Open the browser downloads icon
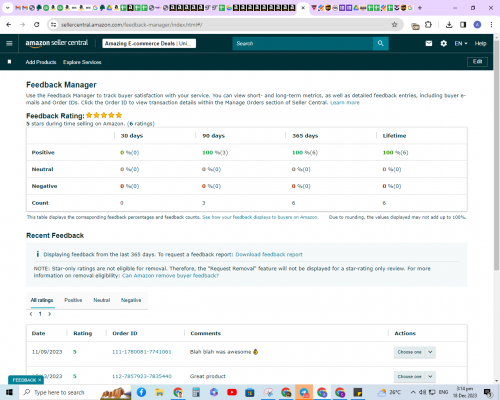Screen dimensions: 500x400 coord(449,25)
